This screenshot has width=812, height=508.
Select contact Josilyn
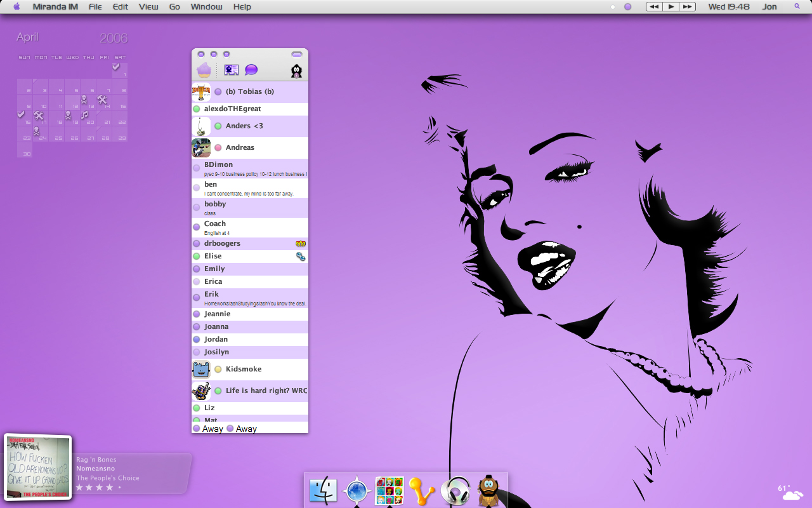point(250,352)
